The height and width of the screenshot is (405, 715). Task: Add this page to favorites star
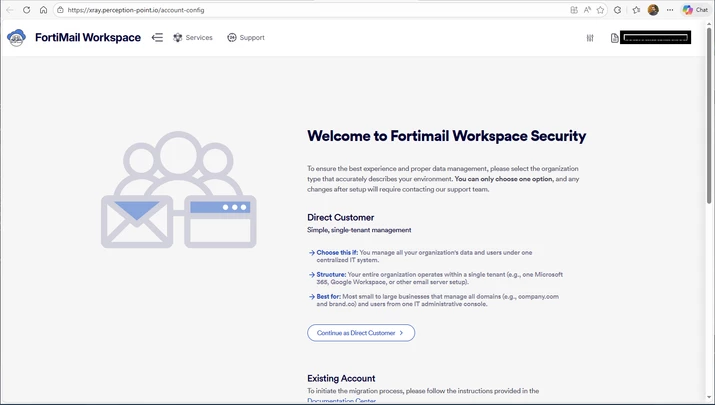tap(600, 10)
